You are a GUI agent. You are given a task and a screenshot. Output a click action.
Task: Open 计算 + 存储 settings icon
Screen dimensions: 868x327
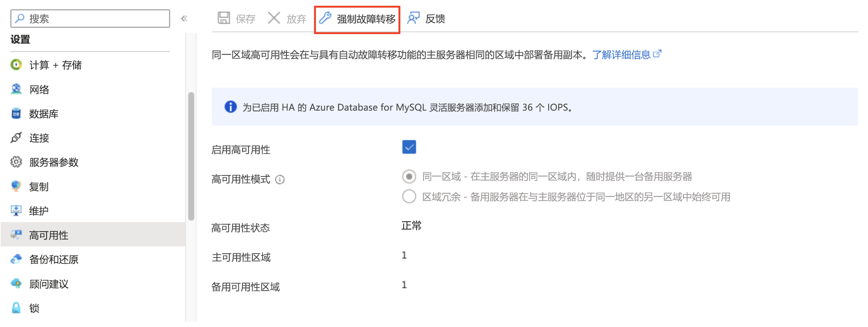[x=16, y=65]
